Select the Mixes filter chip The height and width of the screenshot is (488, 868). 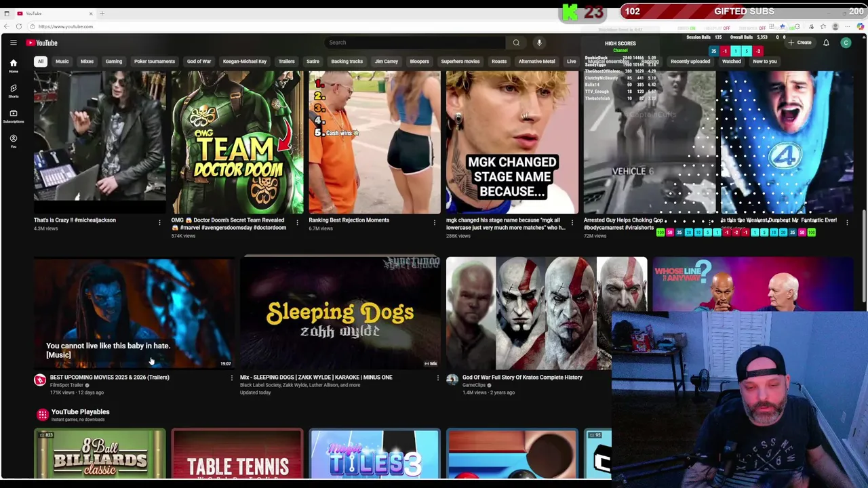[x=87, y=61]
